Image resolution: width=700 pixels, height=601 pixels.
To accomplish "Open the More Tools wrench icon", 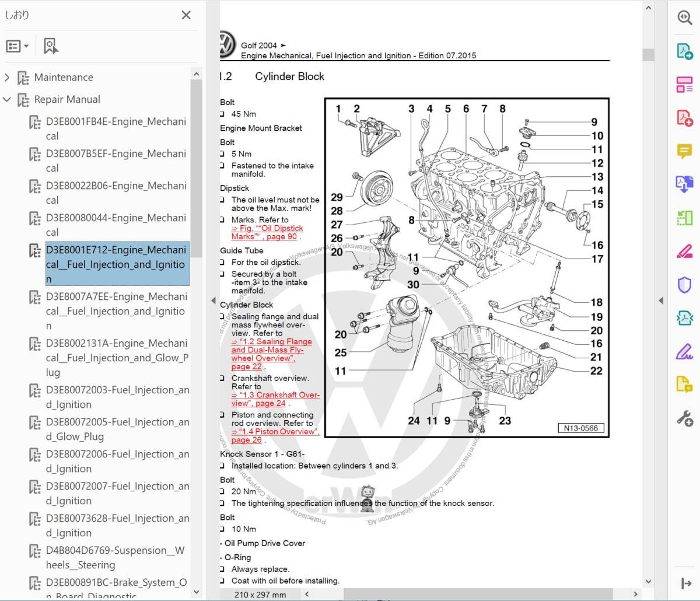I will click(684, 418).
